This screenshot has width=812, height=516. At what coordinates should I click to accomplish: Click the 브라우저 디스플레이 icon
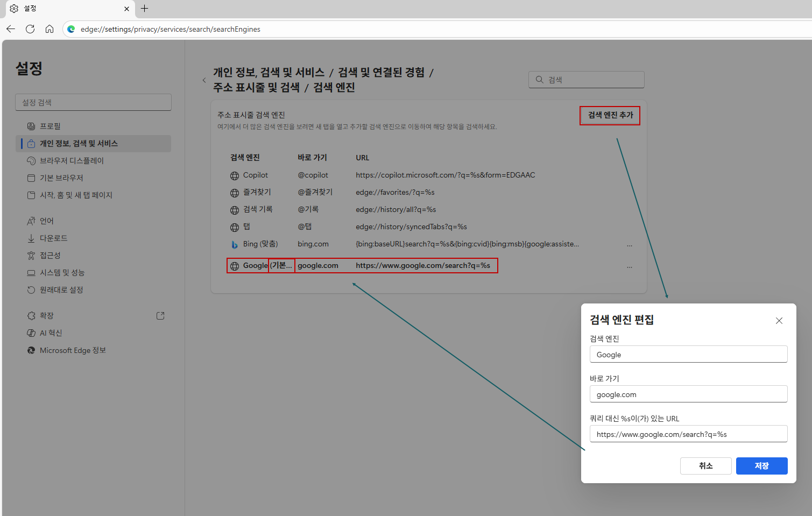coord(31,160)
